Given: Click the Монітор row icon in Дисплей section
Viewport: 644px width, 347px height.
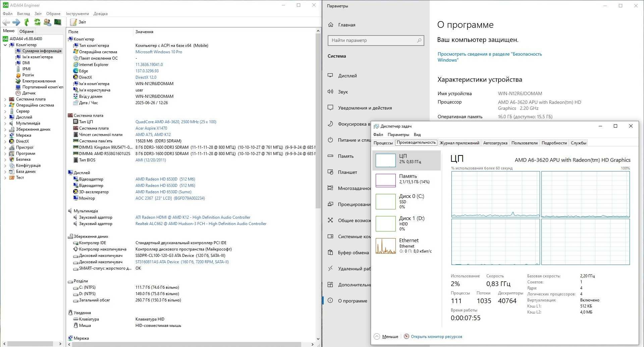Looking at the screenshot, I should (x=76, y=198).
